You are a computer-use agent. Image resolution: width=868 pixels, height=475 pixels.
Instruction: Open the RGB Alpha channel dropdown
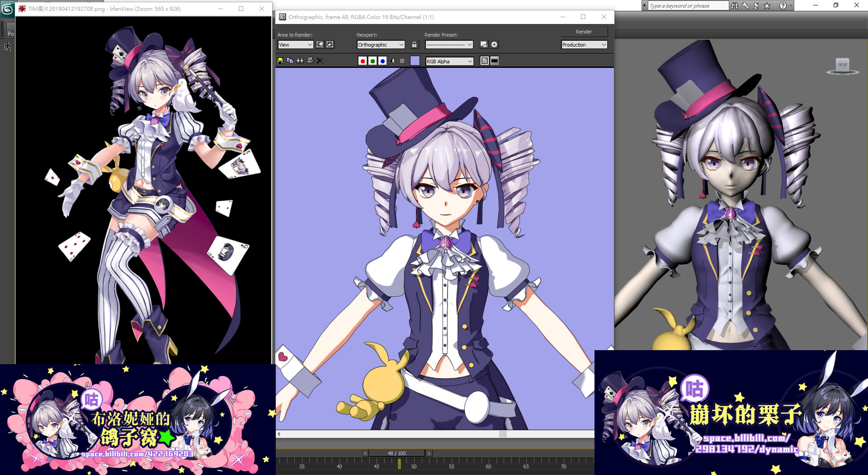pos(449,61)
